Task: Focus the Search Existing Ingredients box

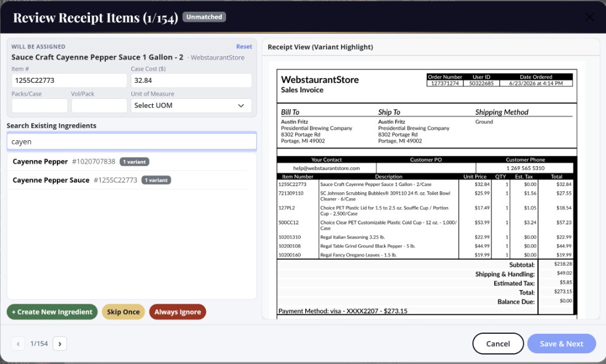Action: 131,141
